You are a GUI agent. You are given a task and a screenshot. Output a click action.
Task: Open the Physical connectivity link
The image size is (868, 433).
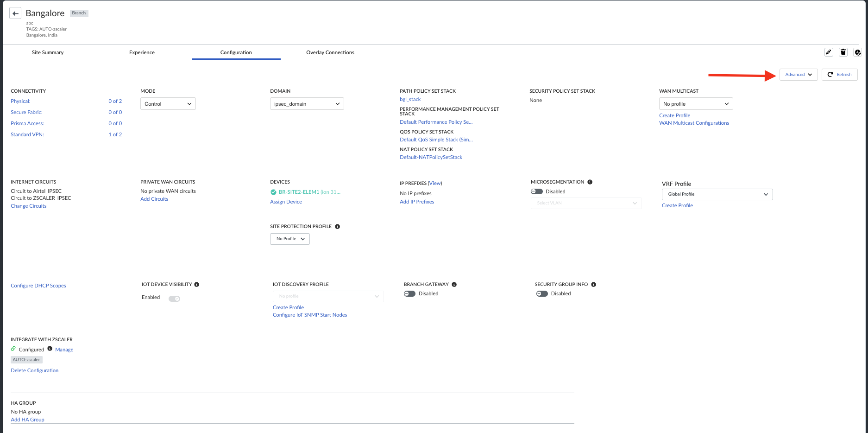(x=21, y=101)
